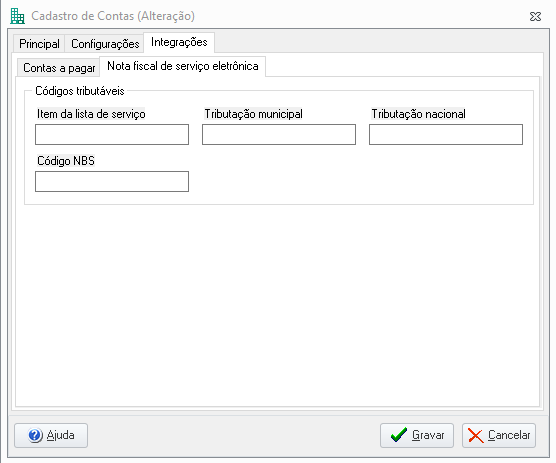Click the Código NBS label text

click(x=66, y=161)
